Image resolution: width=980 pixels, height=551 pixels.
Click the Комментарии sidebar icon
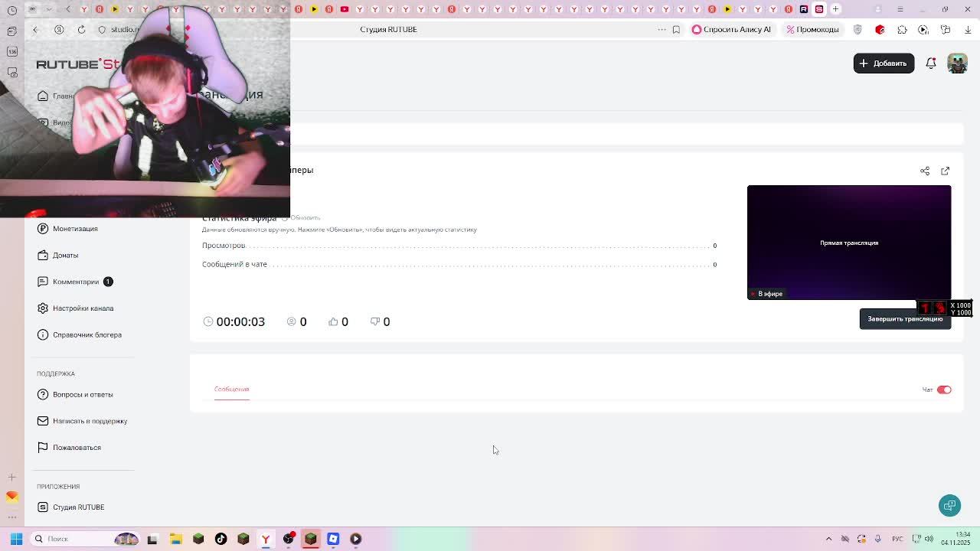43,282
